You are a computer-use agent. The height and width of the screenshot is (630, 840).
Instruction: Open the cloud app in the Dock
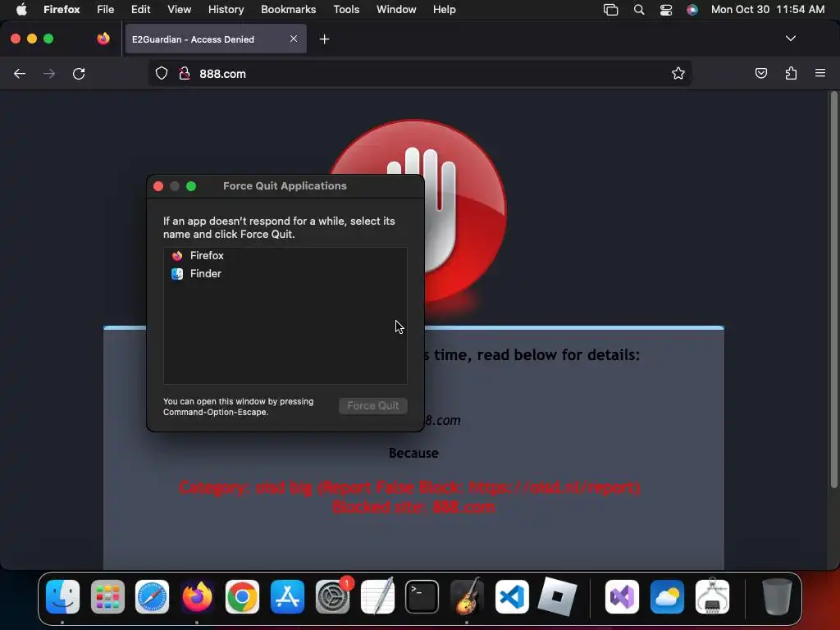(667, 596)
